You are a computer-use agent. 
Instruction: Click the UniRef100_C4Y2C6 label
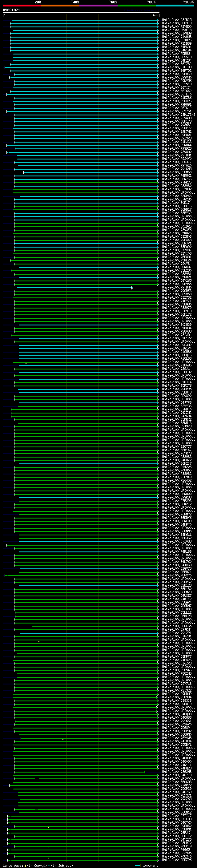click(176, 840)
